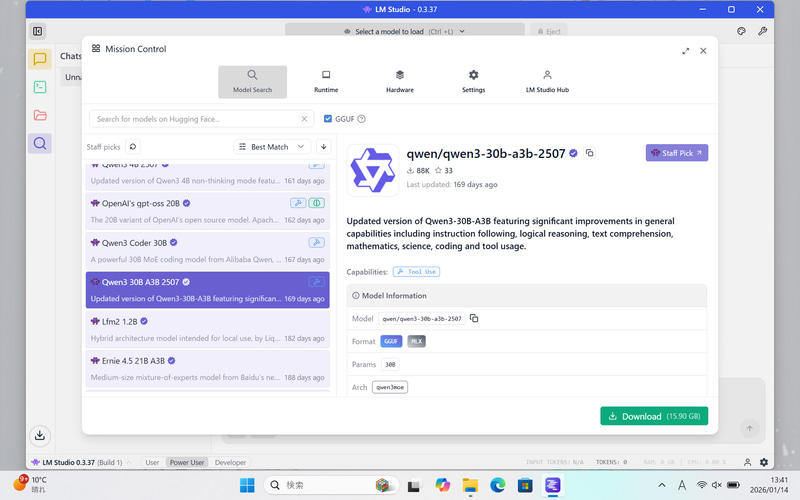The image size is (800, 500).
Task: Select the MLX format tag
Action: (416, 341)
